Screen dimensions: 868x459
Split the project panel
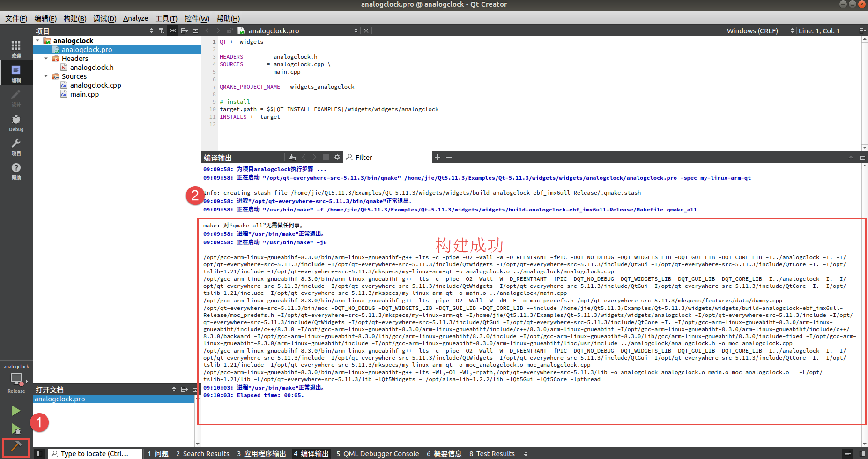point(185,30)
